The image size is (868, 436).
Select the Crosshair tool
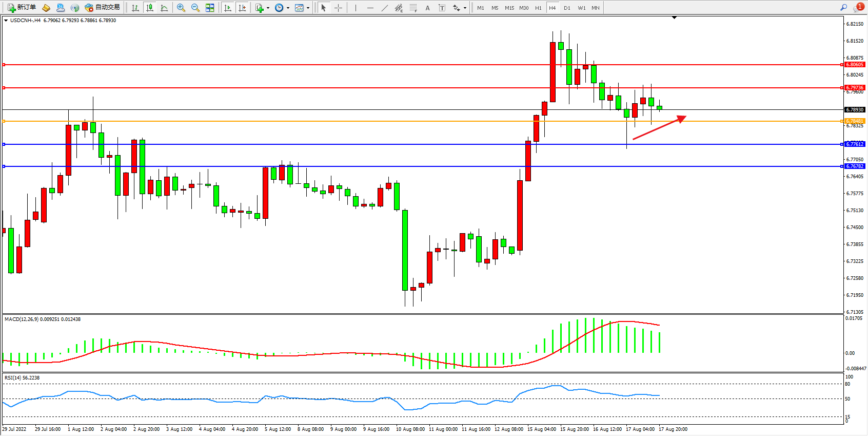point(339,8)
